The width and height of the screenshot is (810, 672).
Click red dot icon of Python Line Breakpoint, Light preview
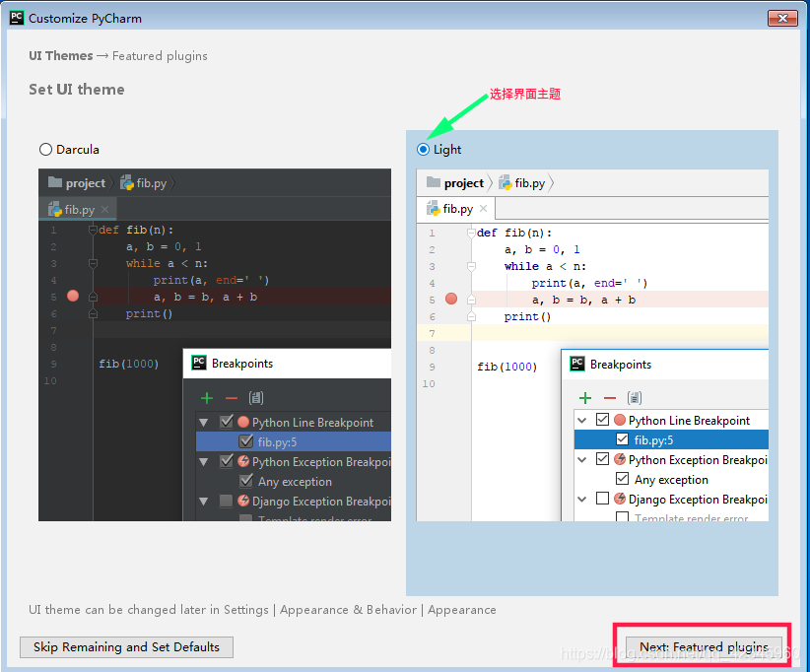click(x=620, y=420)
